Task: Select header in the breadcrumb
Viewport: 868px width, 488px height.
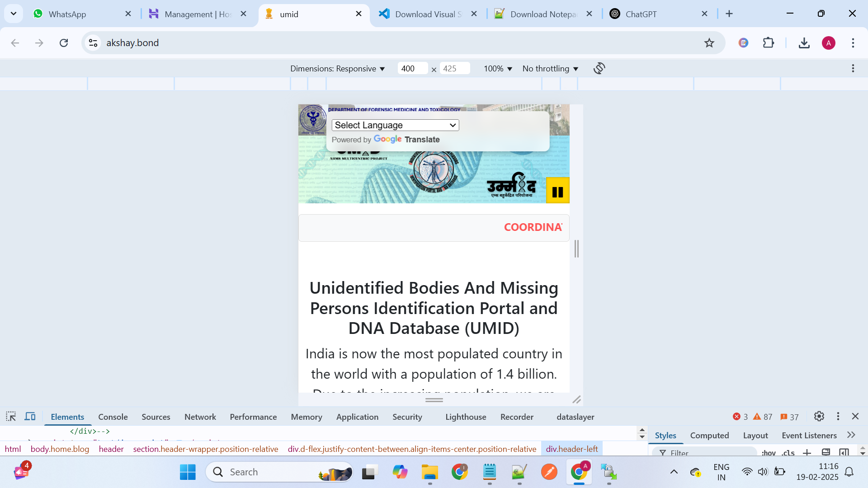Action: [111, 449]
